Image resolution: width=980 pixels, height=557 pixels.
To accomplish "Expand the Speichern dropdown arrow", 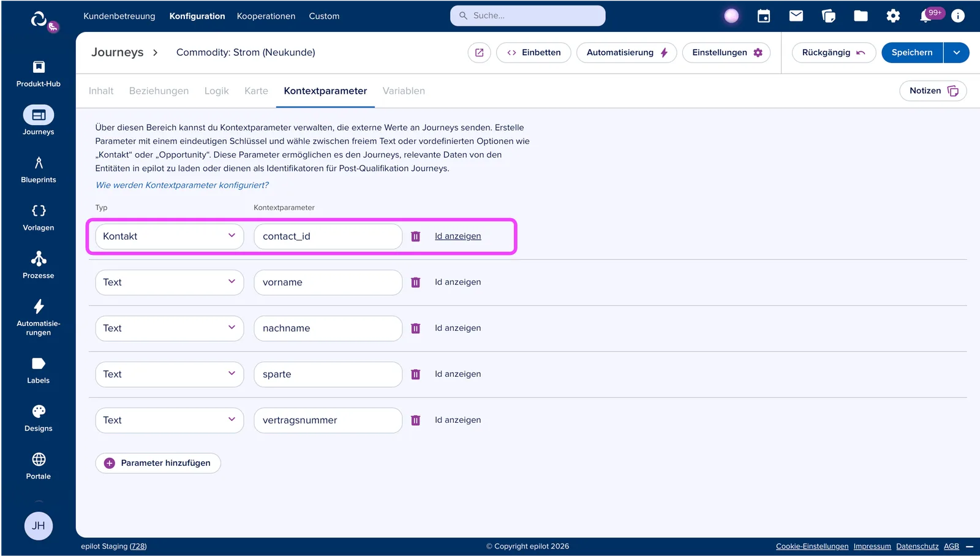I will [x=957, y=53].
